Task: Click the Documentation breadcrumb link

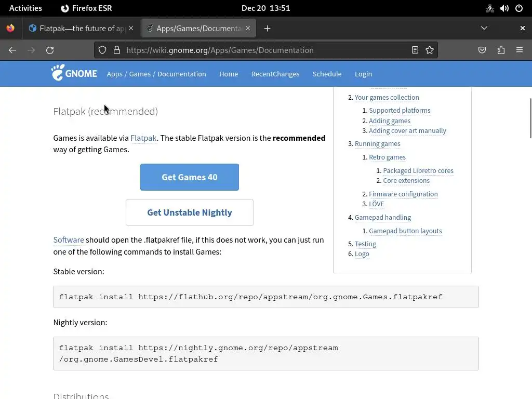Action: tap(181, 74)
